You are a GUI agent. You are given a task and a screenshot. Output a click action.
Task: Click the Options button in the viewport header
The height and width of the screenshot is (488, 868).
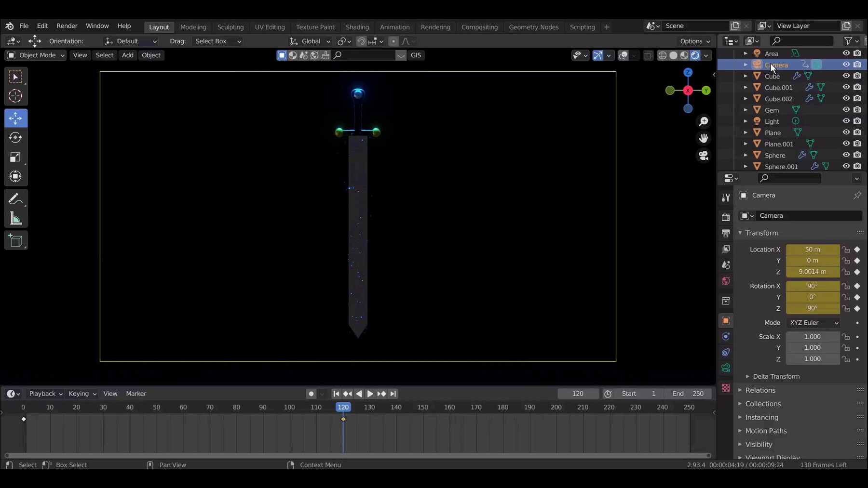pyautogui.click(x=694, y=41)
